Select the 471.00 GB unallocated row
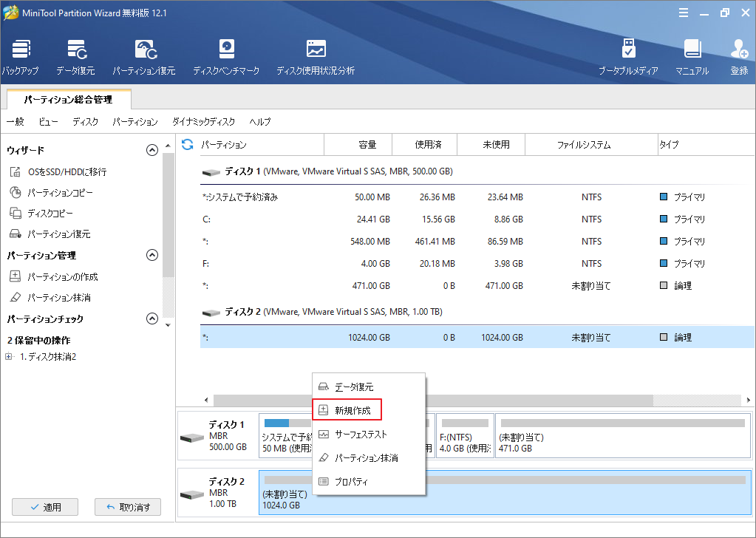Image resolution: width=756 pixels, height=538 pixels. coord(477,286)
